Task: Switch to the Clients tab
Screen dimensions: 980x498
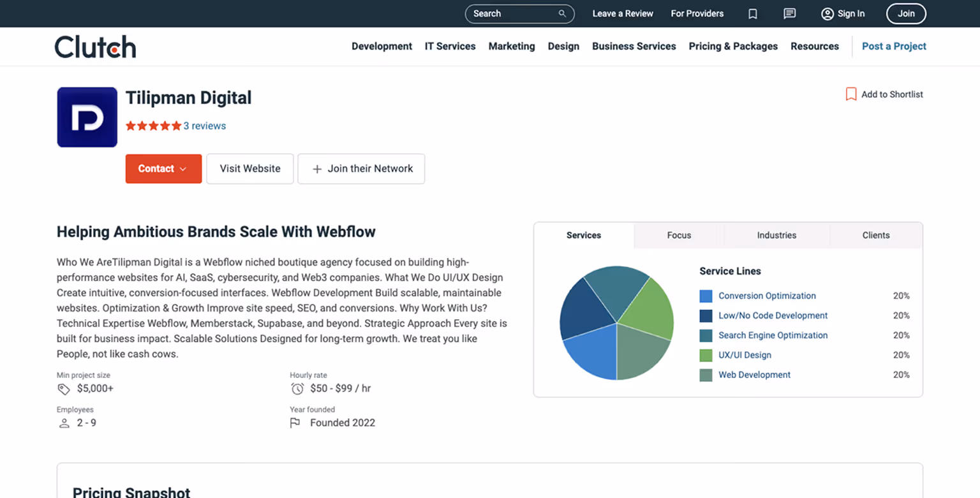Action: click(x=876, y=235)
